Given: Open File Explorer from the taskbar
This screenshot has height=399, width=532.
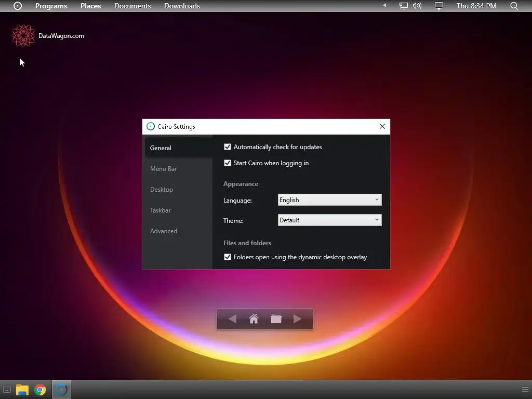Looking at the screenshot, I should pyautogui.click(x=22, y=390).
